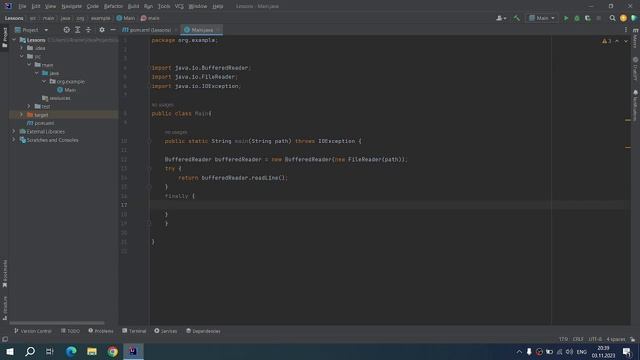Image resolution: width=640 pixels, height=360 pixels.
Task: Toggle fold marker at method main line
Action: coord(149,141)
